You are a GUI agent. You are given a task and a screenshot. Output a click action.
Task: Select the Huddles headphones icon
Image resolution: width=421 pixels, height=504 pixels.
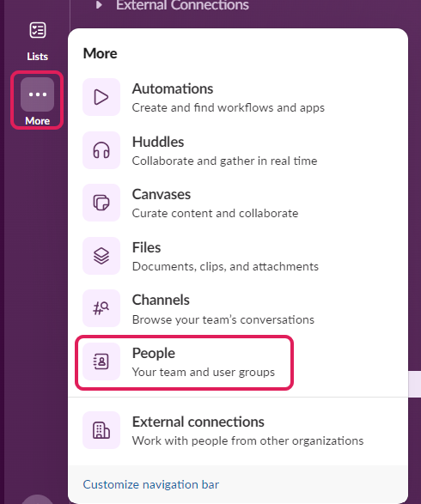coord(101,150)
